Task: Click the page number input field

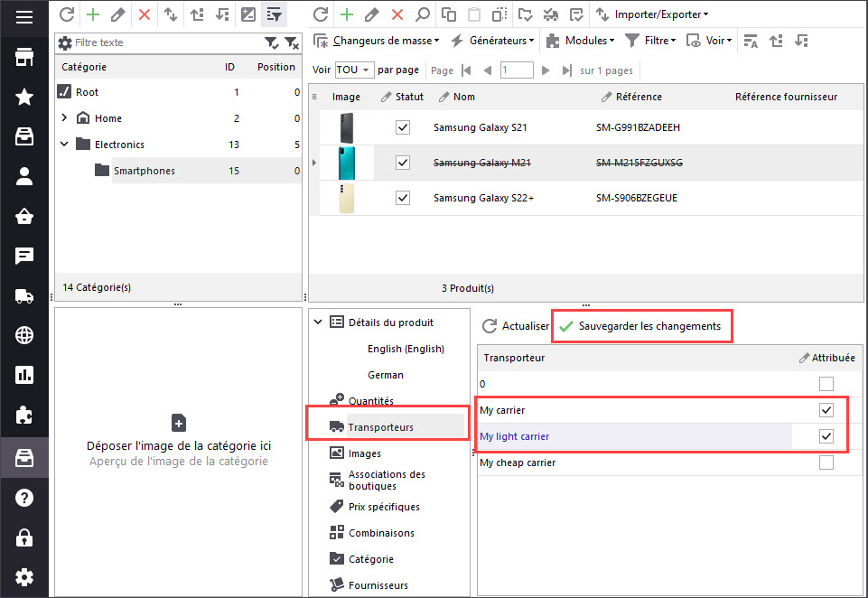Action: (x=517, y=70)
